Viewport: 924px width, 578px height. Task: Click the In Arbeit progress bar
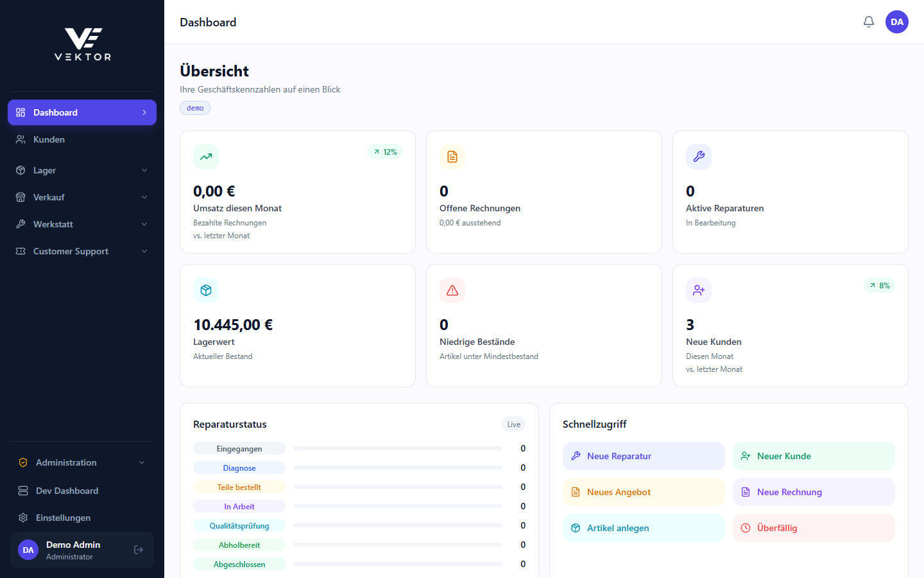click(x=398, y=506)
